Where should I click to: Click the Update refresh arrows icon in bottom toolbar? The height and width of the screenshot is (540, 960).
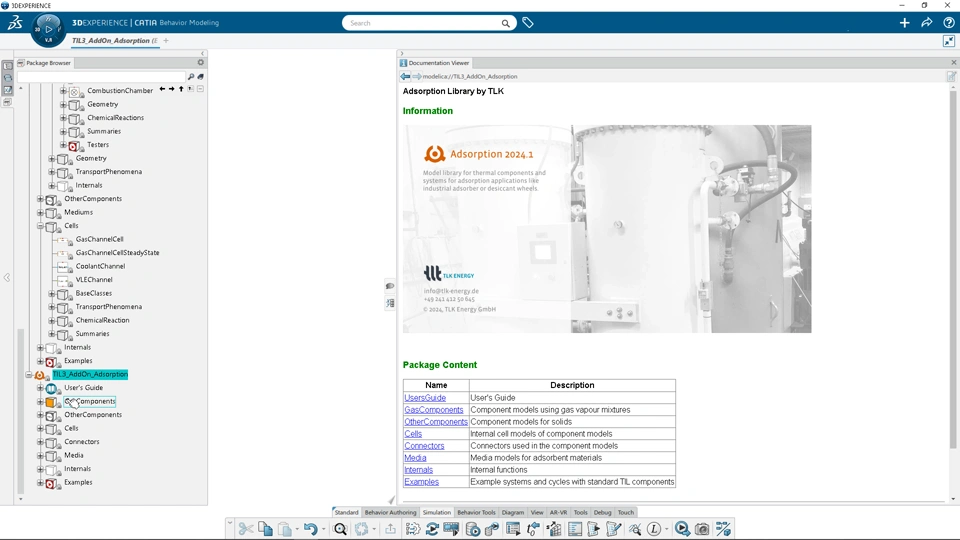[x=432, y=529]
